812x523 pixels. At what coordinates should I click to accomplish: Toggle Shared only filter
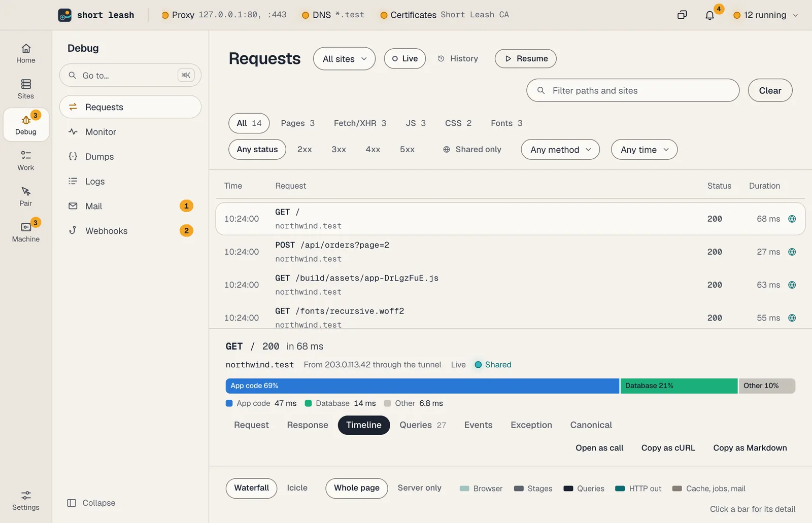coord(472,150)
